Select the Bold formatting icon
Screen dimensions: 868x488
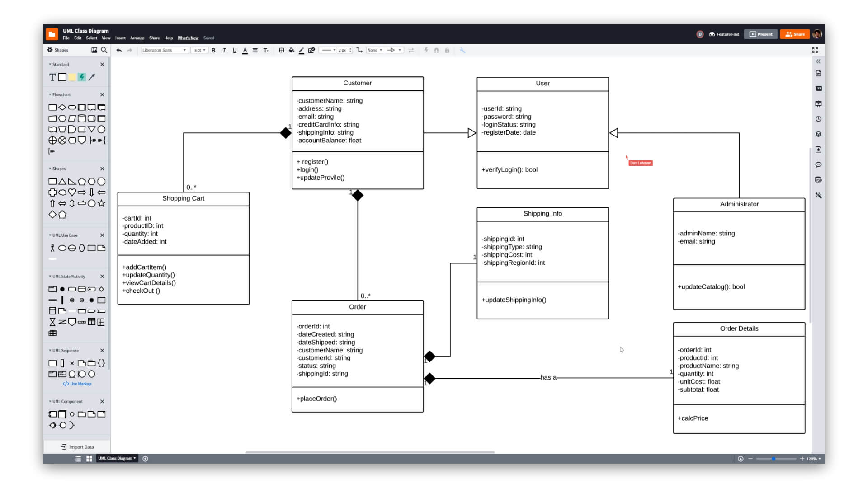(213, 50)
